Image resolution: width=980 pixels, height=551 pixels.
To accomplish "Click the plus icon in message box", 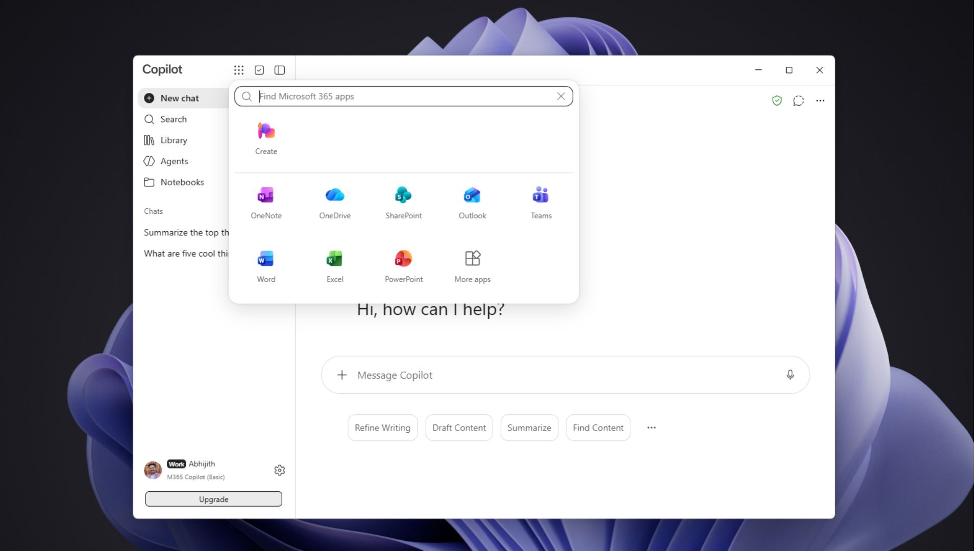I will (342, 375).
